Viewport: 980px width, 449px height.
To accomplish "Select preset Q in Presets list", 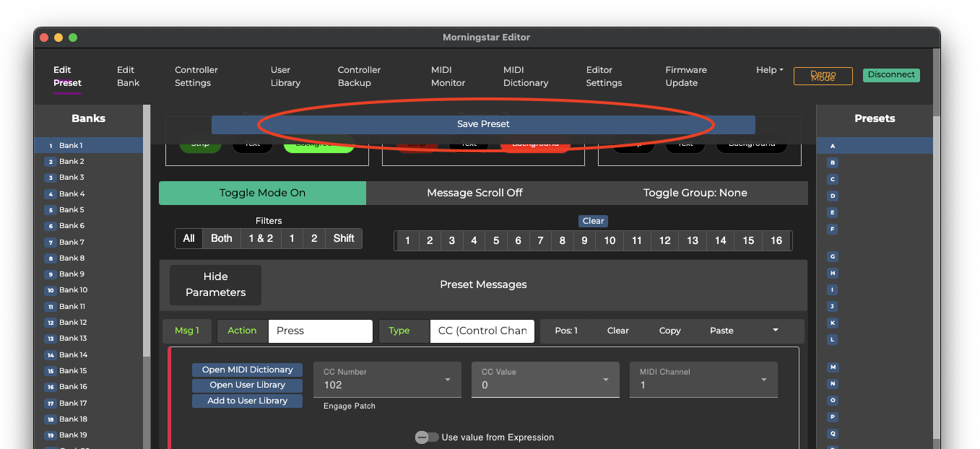I will [833, 434].
